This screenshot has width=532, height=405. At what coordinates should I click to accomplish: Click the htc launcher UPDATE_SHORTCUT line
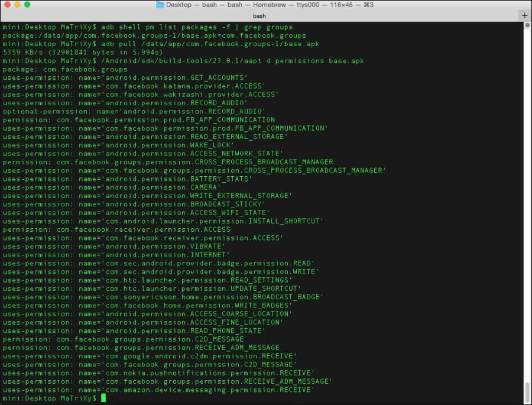(x=152, y=289)
